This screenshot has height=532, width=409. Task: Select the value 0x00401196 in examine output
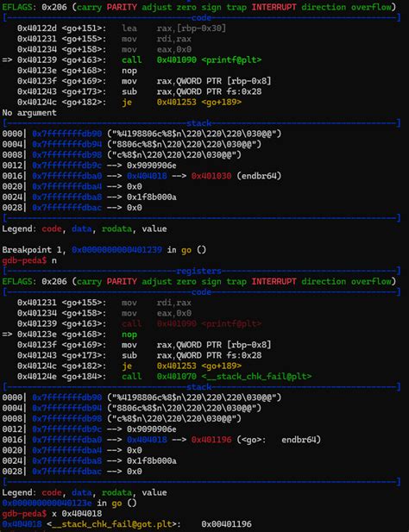click(226, 524)
